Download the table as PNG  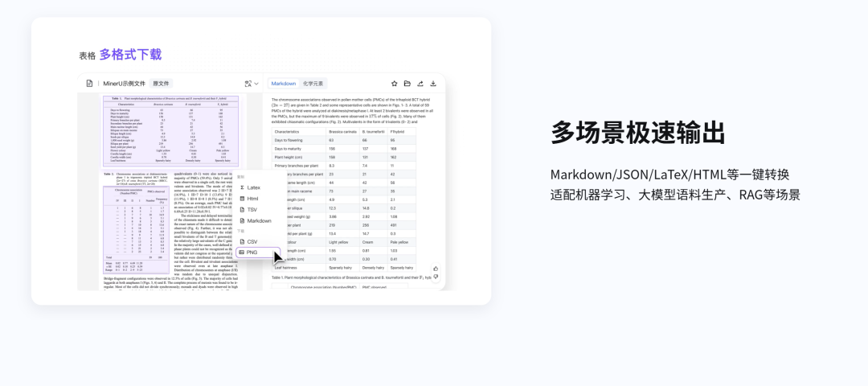[x=252, y=253]
